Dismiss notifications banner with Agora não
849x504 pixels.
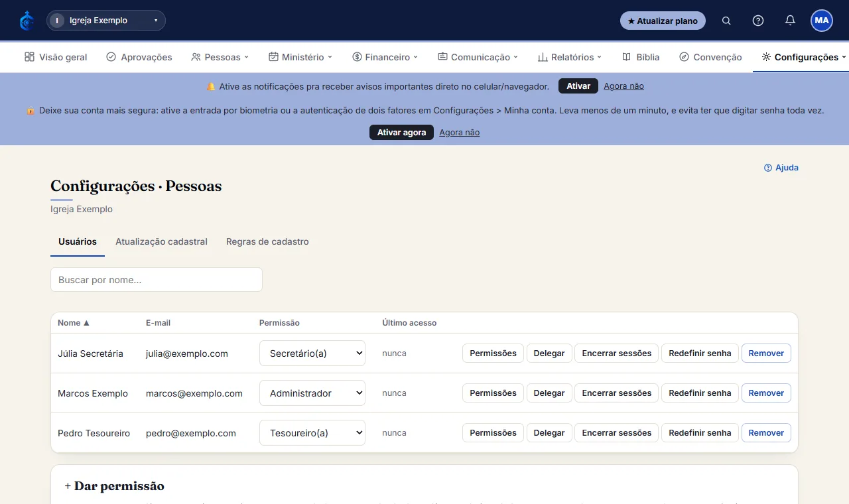(x=623, y=86)
